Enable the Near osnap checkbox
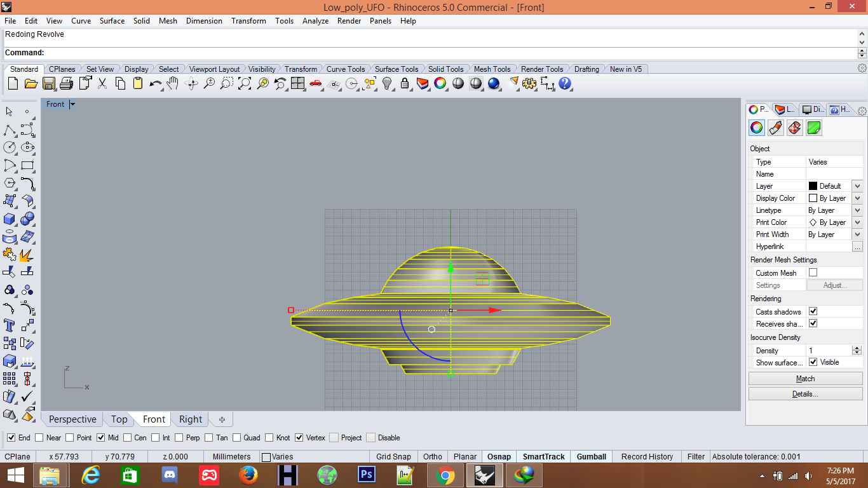The image size is (868, 488). (x=39, y=438)
